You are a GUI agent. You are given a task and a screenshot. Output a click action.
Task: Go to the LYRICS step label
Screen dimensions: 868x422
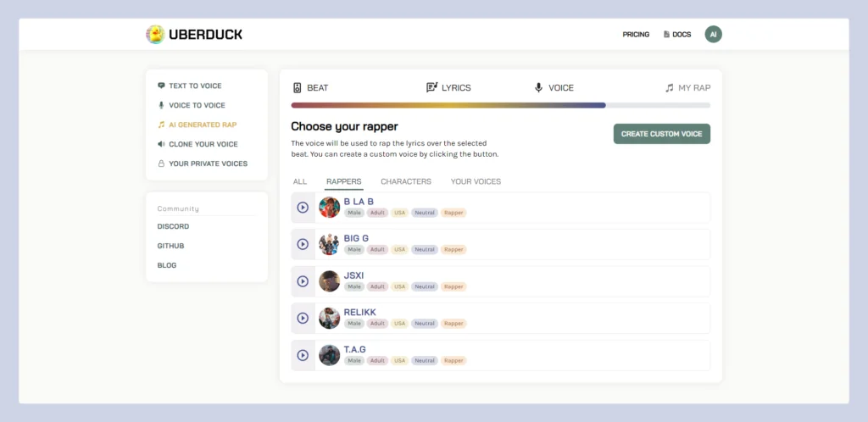pos(456,88)
